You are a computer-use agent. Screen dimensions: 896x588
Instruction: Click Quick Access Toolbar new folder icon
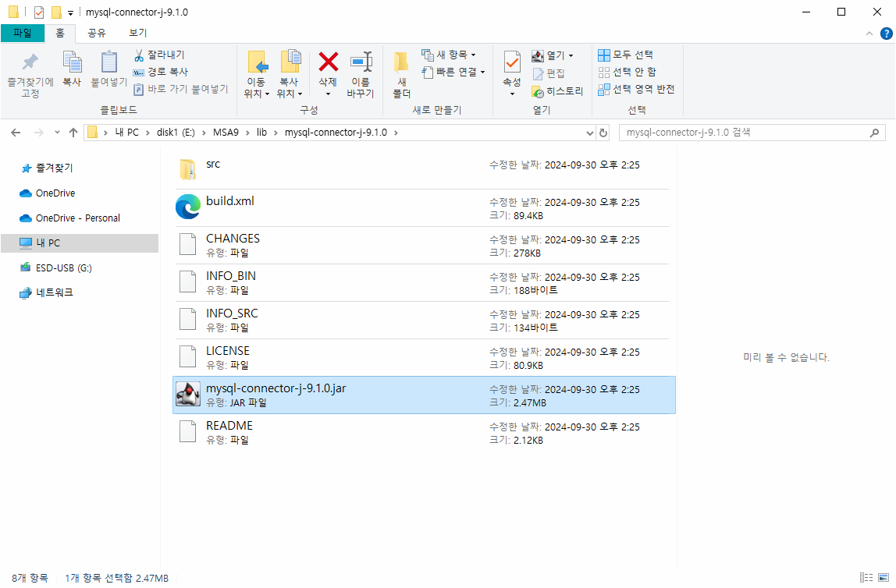[56, 12]
